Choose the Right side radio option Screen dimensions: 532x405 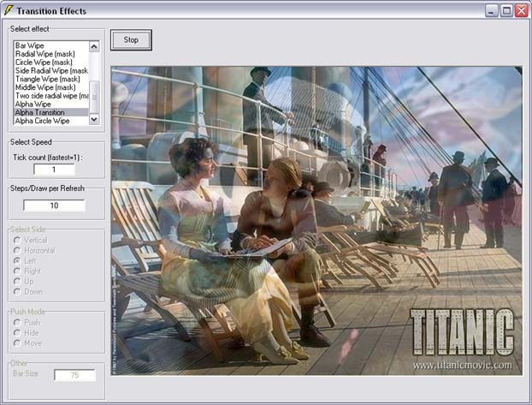[16, 271]
